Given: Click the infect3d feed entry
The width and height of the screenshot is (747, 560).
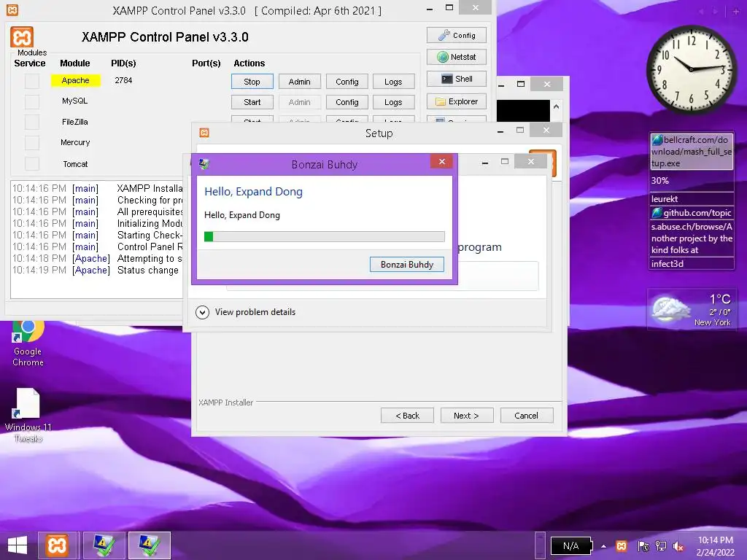Looking at the screenshot, I should (692, 264).
